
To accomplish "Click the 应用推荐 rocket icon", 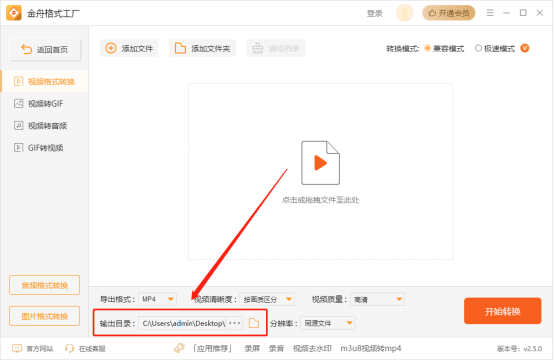I will [179, 348].
